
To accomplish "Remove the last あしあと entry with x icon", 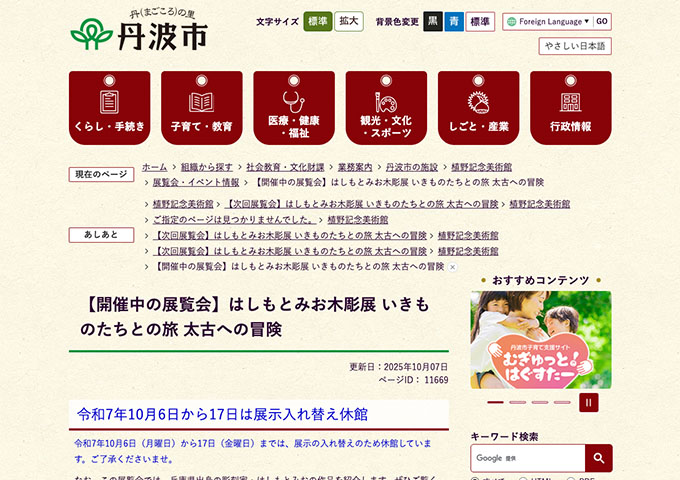I will [452, 267].
